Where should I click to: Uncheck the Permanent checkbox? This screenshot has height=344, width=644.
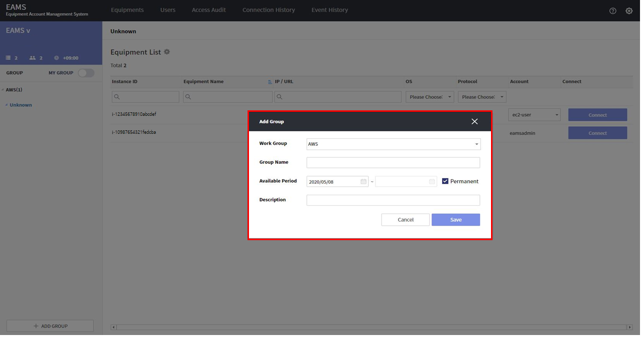click(445, 181)
